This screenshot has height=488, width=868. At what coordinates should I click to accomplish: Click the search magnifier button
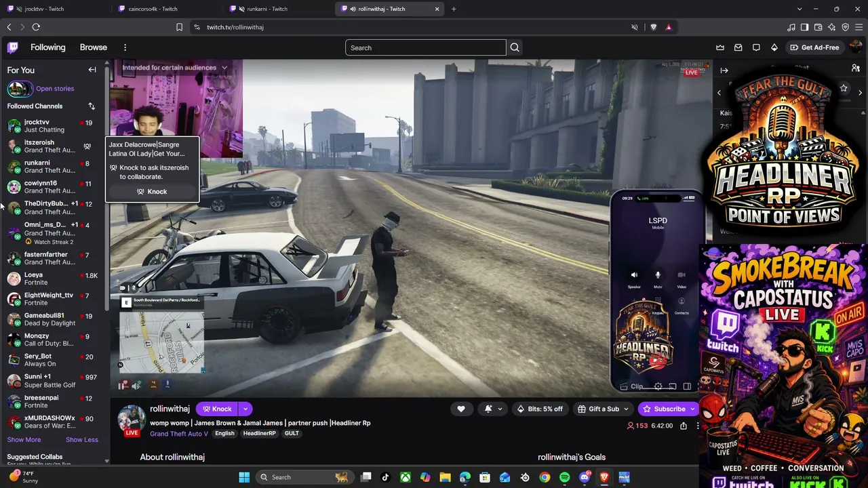(515, 47)
